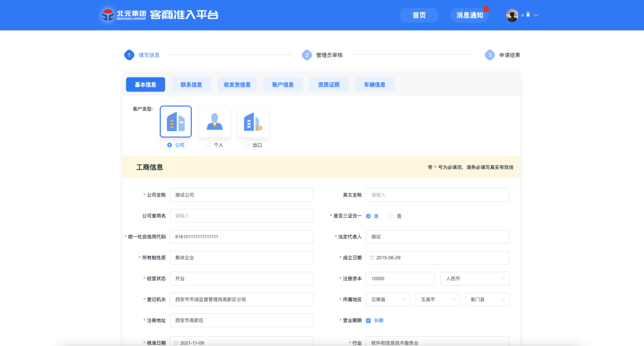The height and width of the screenshot is (346, 644).
Task: Select the individual person customer type icon
Action: click(214, 122)
